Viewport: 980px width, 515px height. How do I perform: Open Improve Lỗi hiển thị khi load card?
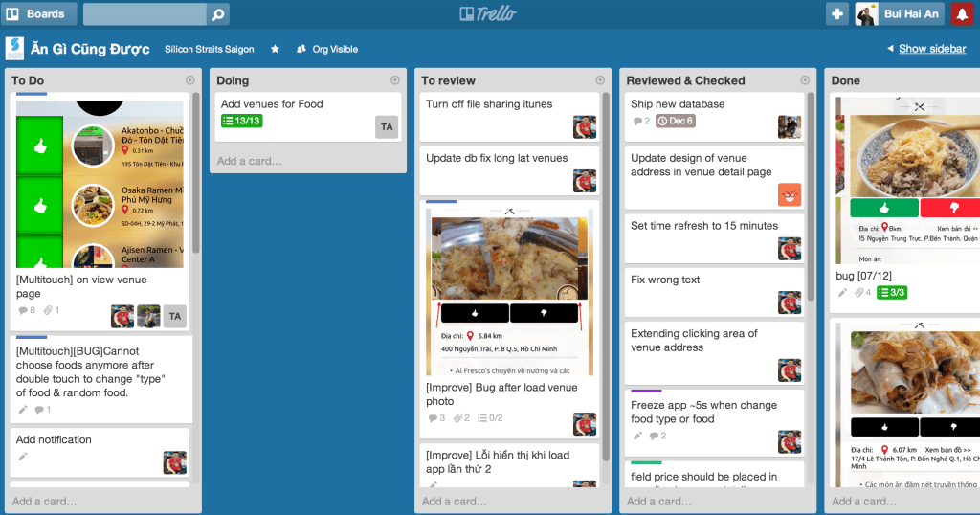coord(498,462)
